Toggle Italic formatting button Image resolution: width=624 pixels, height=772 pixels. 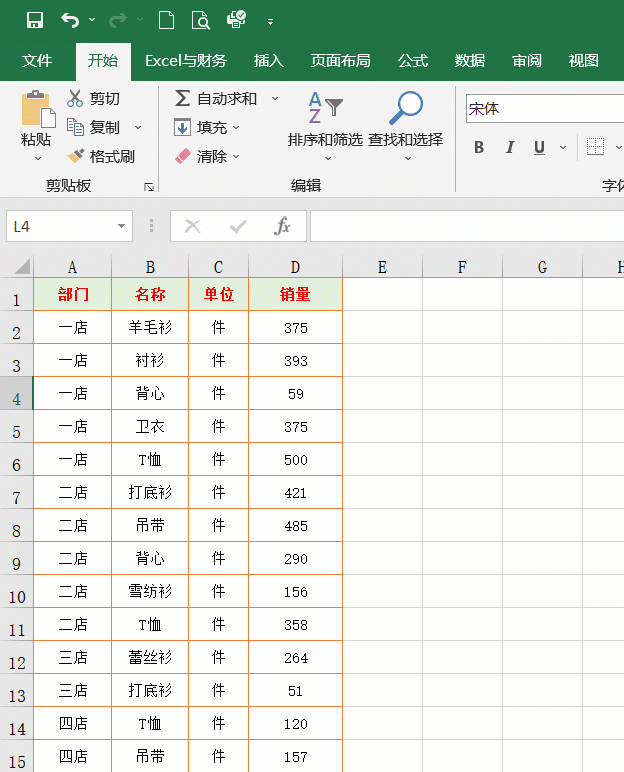coord(510,148)
